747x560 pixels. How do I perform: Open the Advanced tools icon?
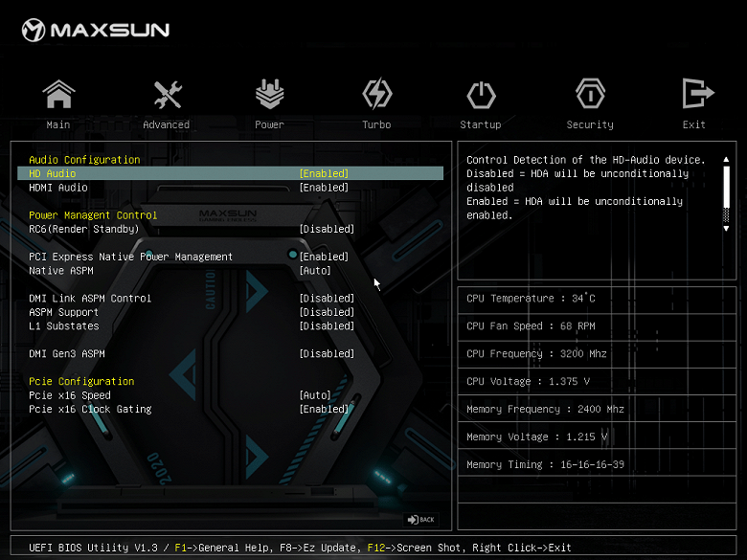168,94
